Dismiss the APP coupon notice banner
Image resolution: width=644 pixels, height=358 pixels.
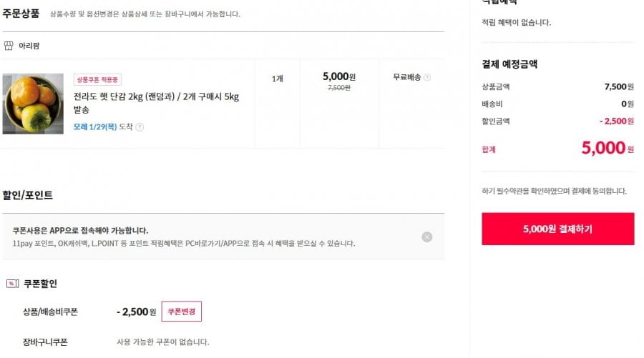point(427,237)
